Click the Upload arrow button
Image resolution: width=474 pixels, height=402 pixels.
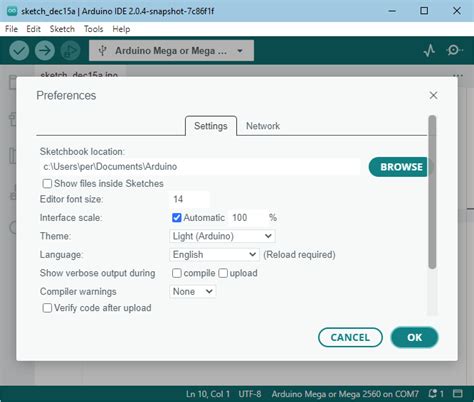point(45,51)
